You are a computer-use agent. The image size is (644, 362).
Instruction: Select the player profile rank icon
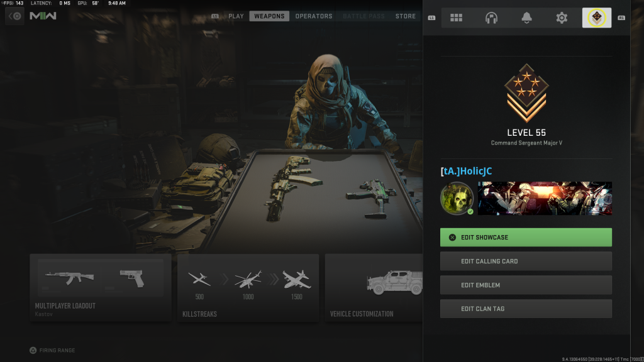(x=597, y=18)
